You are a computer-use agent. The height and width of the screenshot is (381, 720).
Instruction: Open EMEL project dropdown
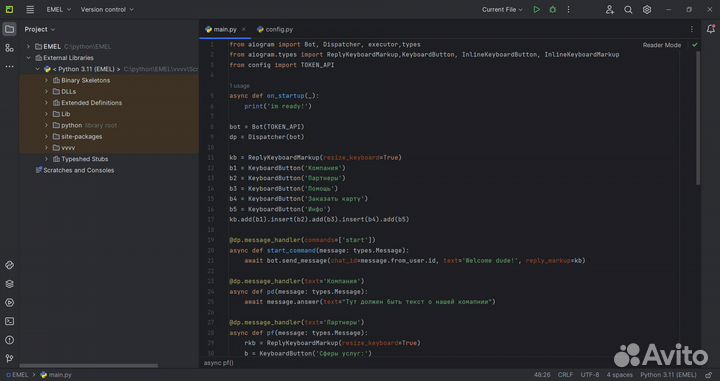pos(59,9)
